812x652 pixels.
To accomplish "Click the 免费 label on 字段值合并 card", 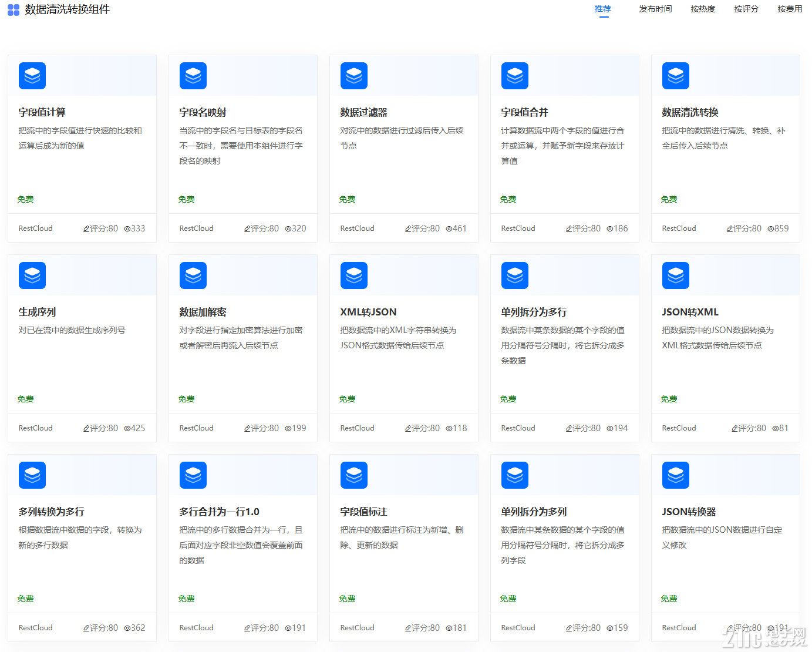I will point(508,199).
